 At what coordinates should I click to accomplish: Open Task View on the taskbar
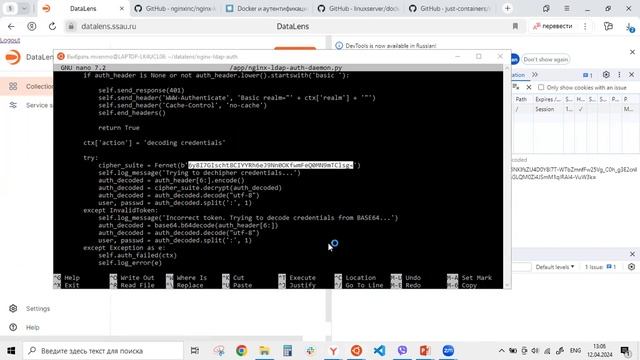pyautogui.click(x=195, y=351)
